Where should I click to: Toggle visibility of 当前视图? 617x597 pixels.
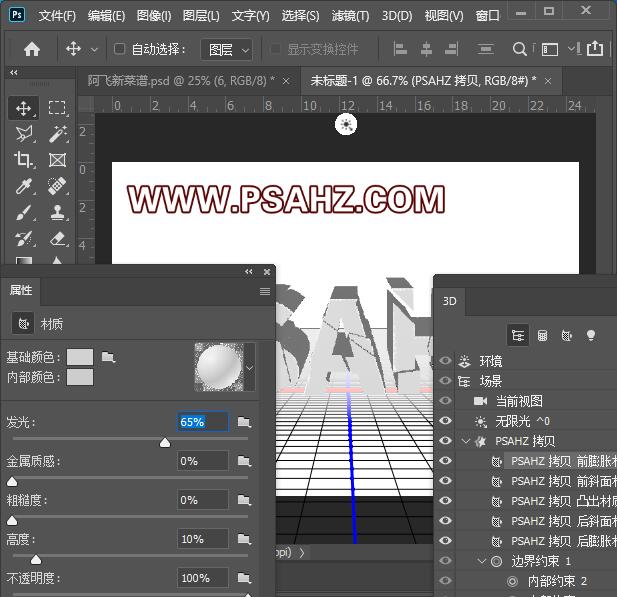click(x=445, y=401)
